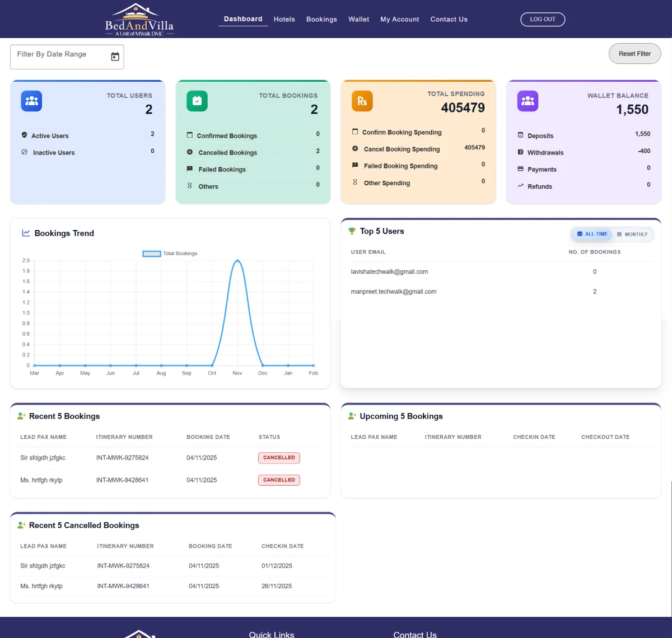Screen dimensions: 672x638
Task: Click the Contact Us navigation link
Action: click(449, 20)
